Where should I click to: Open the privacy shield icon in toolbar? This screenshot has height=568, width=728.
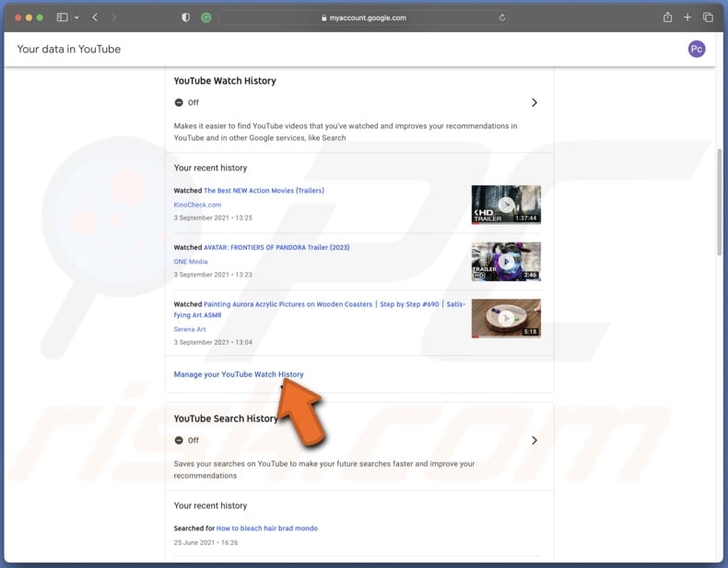(x=186, y=18)
